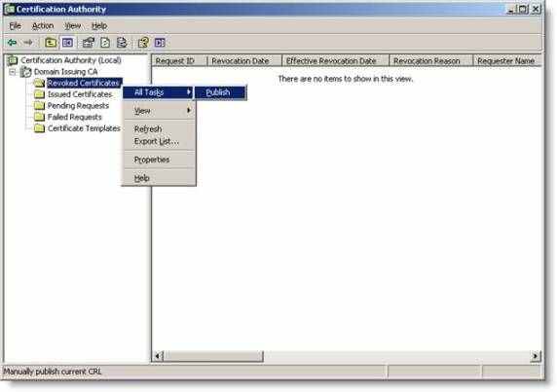Select the Certificate Templates folder
Screen dimensions: 557x392
tap(84, 128)
